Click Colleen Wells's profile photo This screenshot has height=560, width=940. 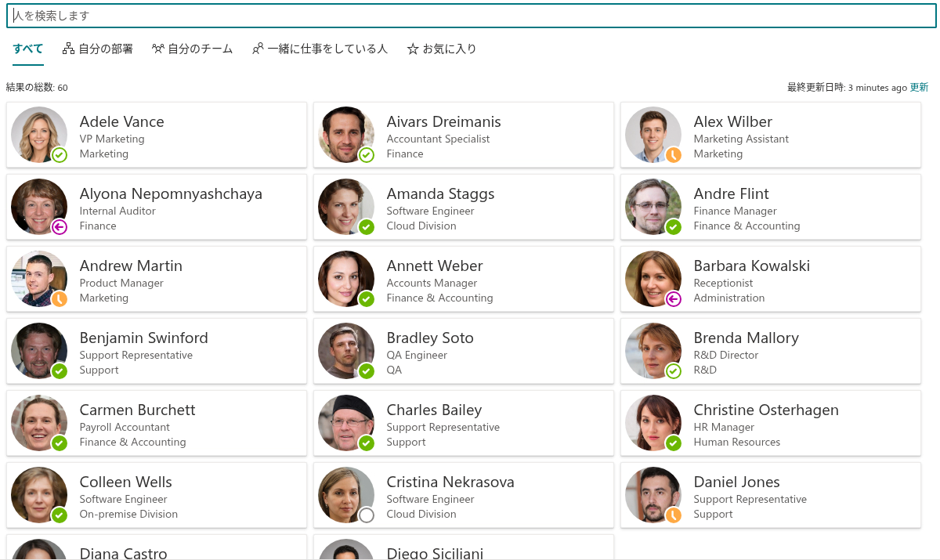(x=39, y=495)
